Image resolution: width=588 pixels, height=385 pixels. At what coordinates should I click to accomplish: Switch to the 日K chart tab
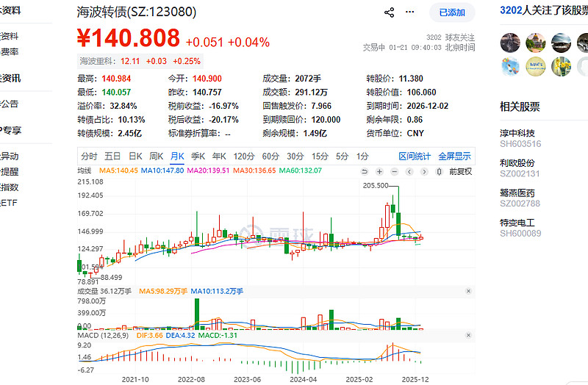135,156
